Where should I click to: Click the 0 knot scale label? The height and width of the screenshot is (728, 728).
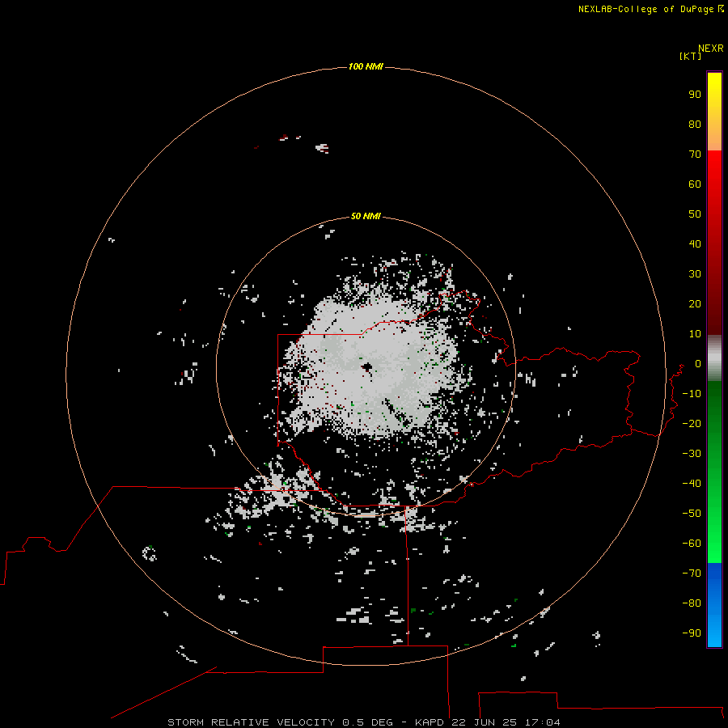(698, 363)
